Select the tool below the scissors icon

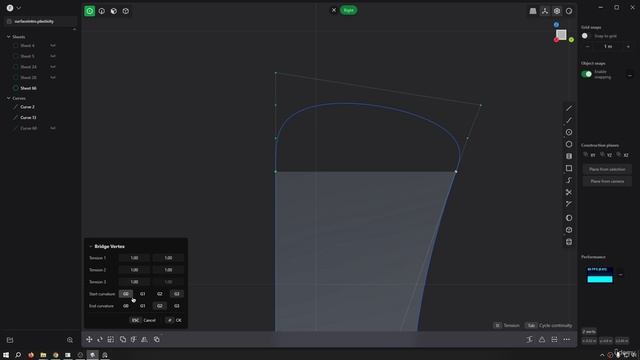[x=569, y=204]
